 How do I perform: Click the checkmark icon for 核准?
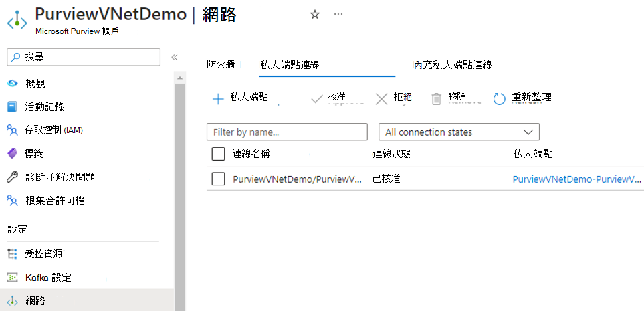pyautogui.click(x=317, y=98)
